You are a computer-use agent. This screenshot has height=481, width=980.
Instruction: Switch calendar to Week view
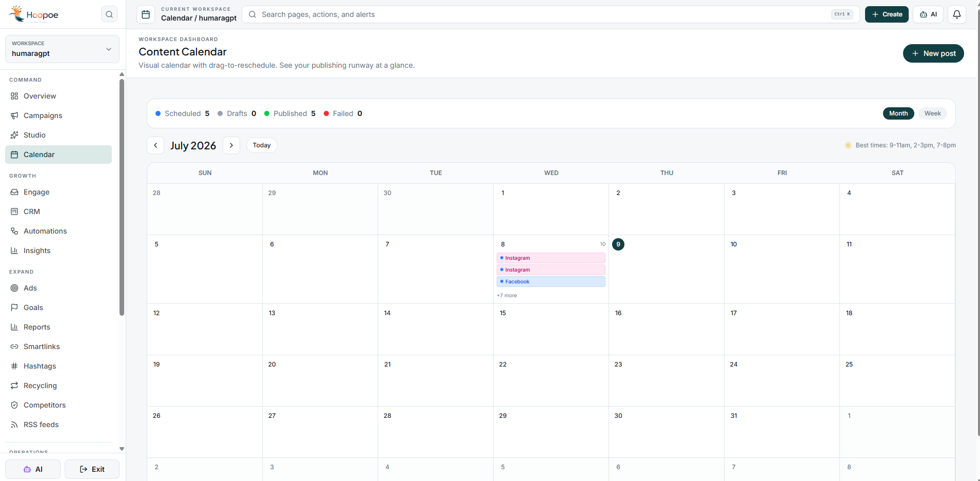click(932, 113)
